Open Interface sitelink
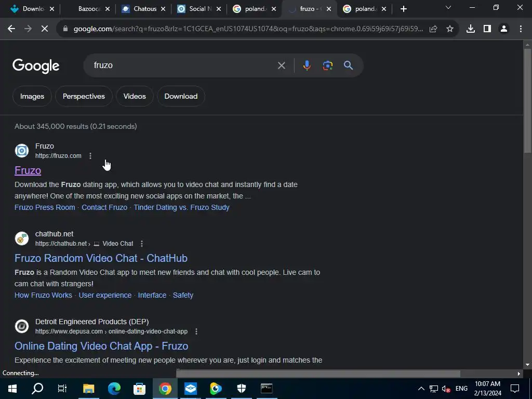 coord(152,295)
